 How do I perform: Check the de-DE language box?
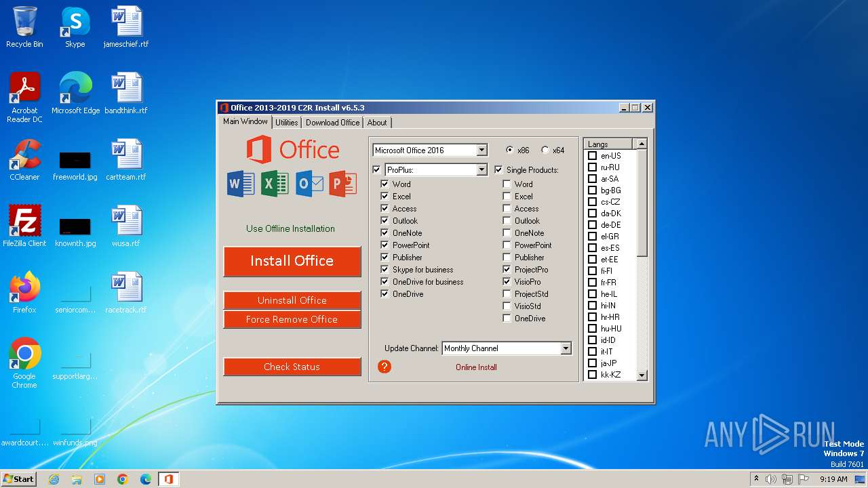[x=592, y=224]
